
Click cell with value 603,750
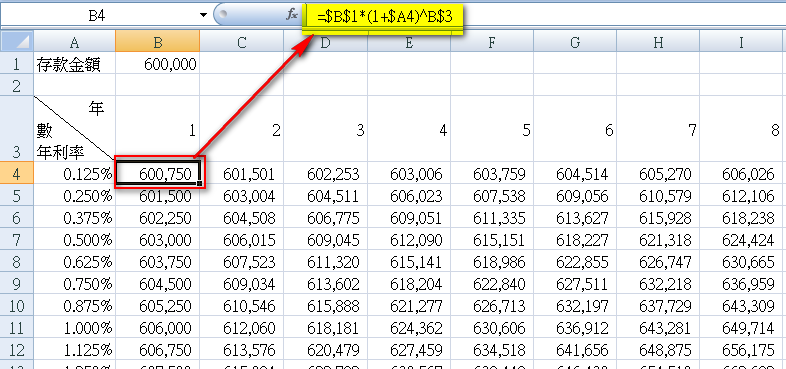pyautogui.click(x=157, y=262)
